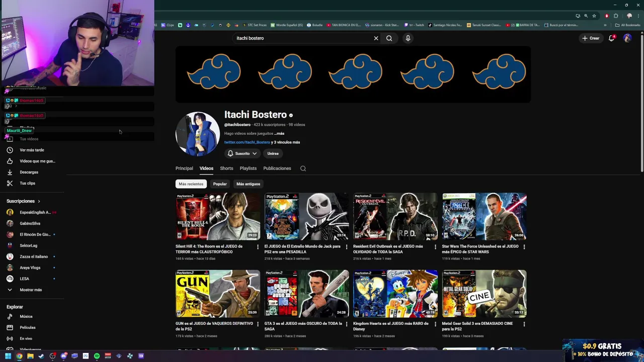Open the account avatar menu
644x362 pixels.
(x=627, y=38)
